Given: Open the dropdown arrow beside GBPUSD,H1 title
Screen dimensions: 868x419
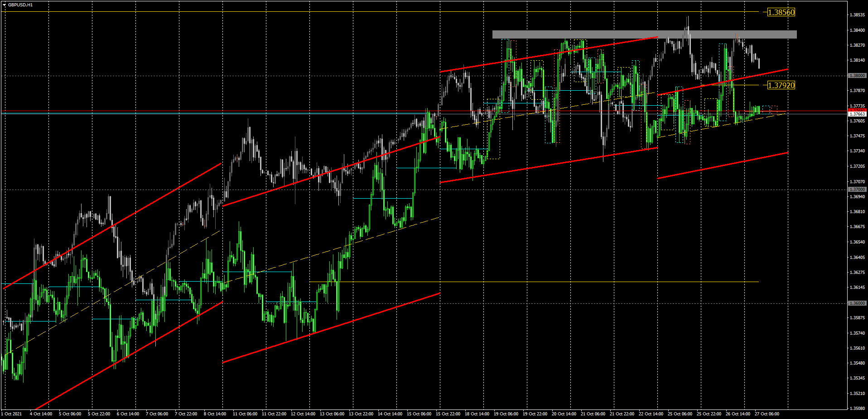Looking at the screenshot, I should 5,5.
